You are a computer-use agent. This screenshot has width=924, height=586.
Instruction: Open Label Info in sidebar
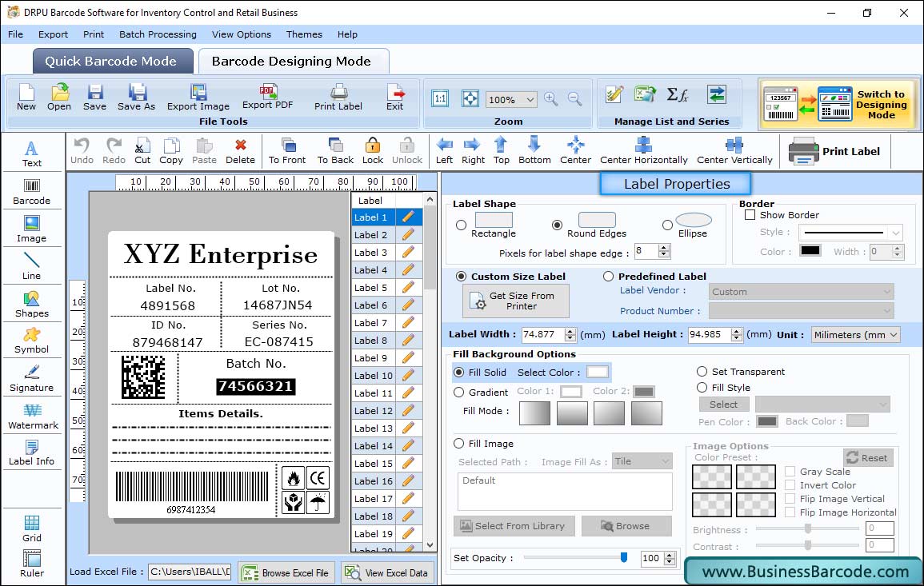[x=32, y=453]
